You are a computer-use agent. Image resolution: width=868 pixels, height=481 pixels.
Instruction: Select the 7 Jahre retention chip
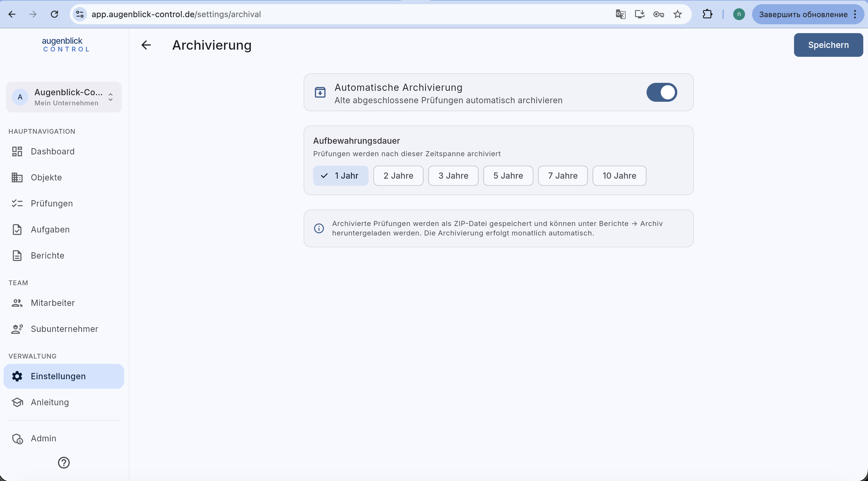(x=563, y=176)
